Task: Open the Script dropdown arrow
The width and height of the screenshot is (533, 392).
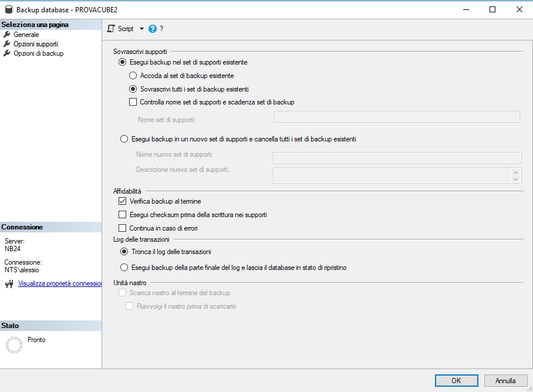Action: 141,29
